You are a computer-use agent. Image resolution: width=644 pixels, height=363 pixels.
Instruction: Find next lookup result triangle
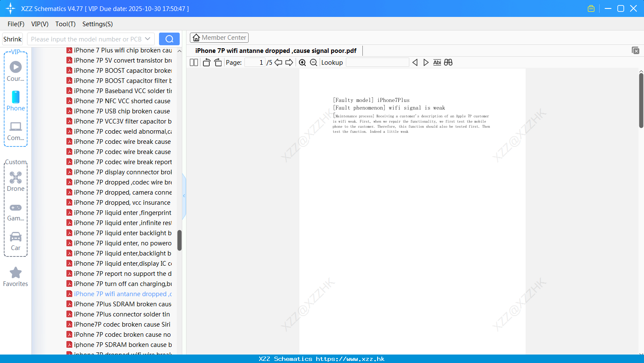click(x=426, y=62)
